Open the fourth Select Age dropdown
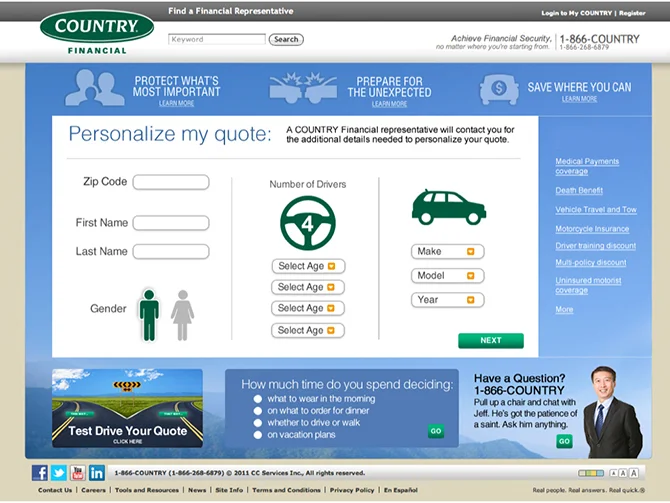This screenshot has height=503, width=670. [308, 330]
